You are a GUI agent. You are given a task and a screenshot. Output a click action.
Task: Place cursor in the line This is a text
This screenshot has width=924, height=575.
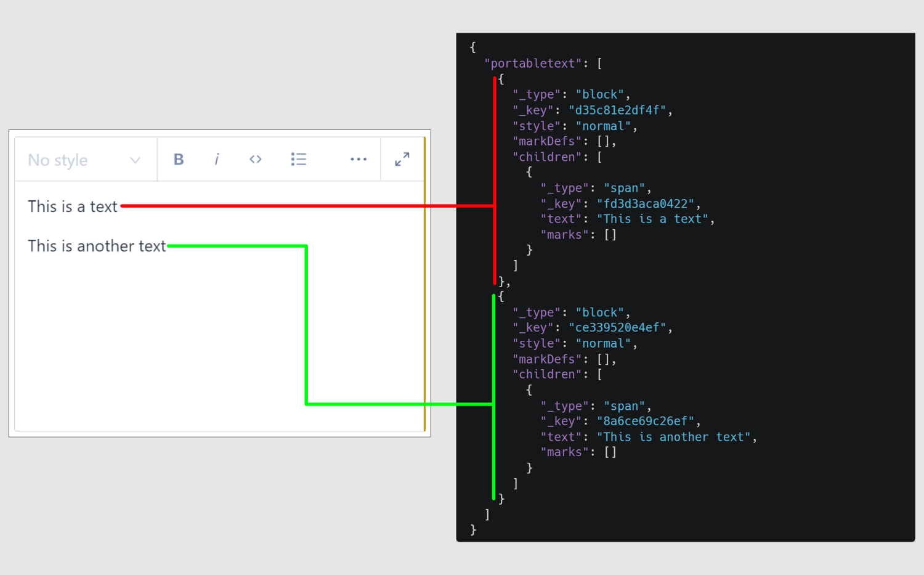coord(72,206)
